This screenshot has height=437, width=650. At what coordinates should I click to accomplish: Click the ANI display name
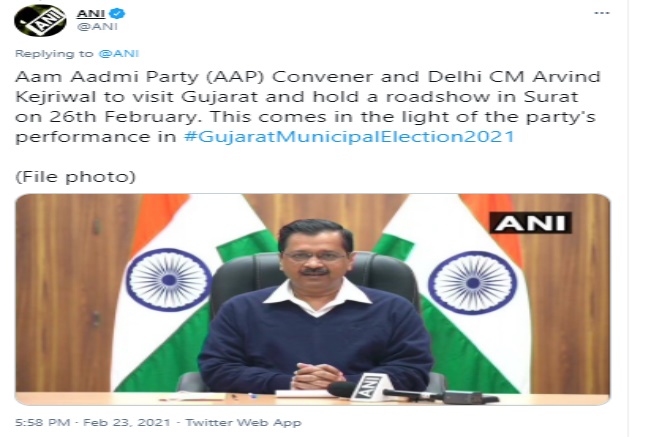point(92,13)
